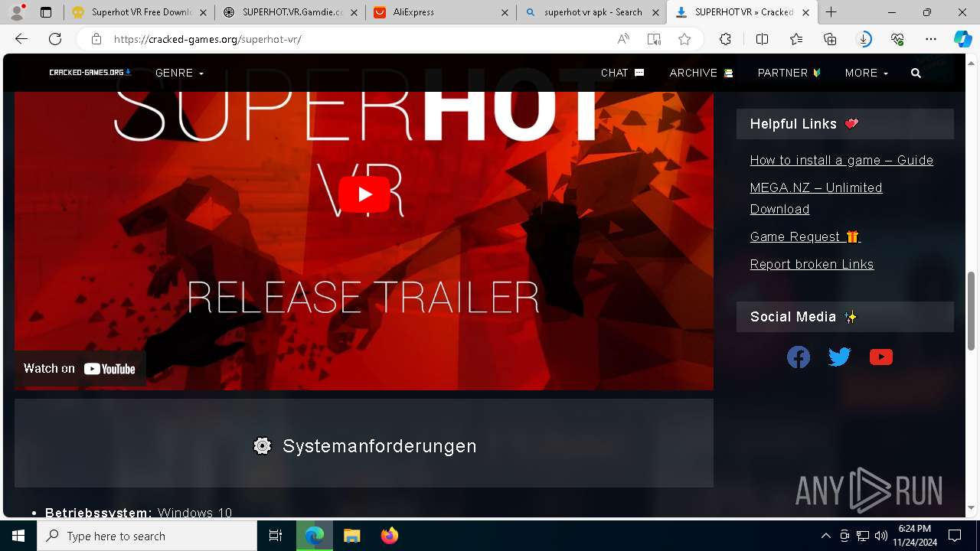The width and height of the screenshot is (980, 551).
Task: Add this page to favorites star
Action: coord(684,40)
